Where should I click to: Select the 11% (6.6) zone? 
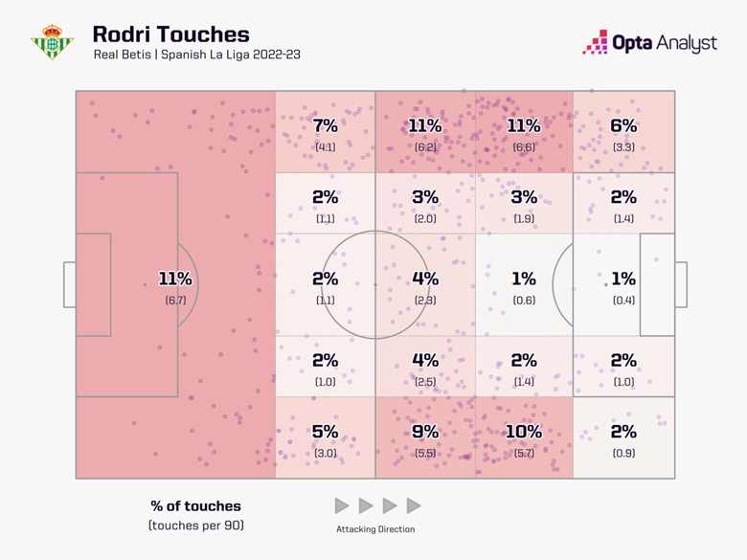(524, 133)
